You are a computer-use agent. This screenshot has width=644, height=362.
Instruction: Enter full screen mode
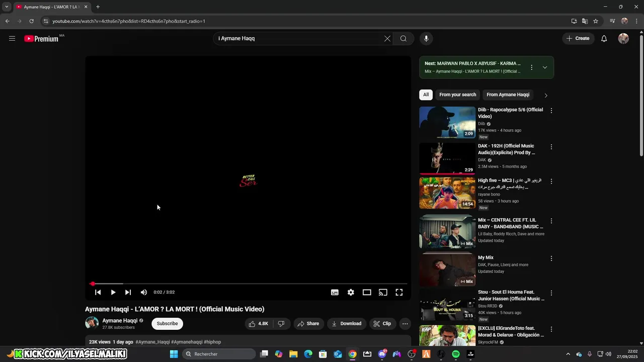(x=399, y=292)
